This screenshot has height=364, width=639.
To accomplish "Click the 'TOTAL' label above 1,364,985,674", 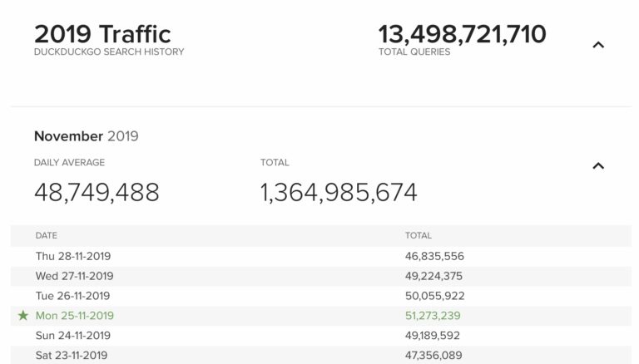I will 275,162.
